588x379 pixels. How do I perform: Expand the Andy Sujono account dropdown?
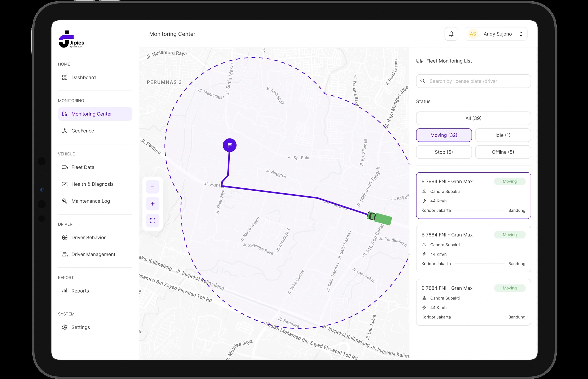click(496, 34)
